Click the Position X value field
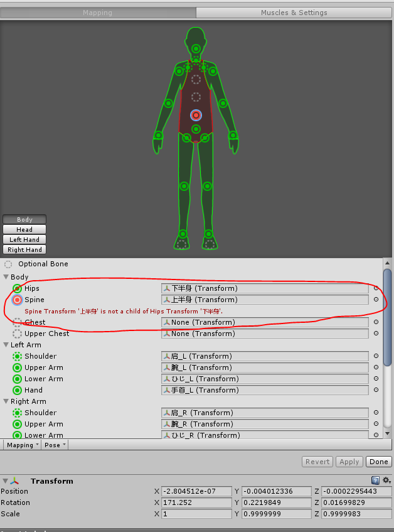Viewport: 394px width, 532px height. 196,491
